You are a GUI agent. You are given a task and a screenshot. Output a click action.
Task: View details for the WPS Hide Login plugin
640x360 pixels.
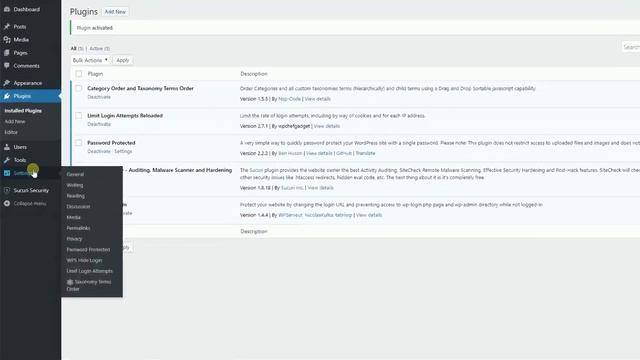click(x=369, y=215)
